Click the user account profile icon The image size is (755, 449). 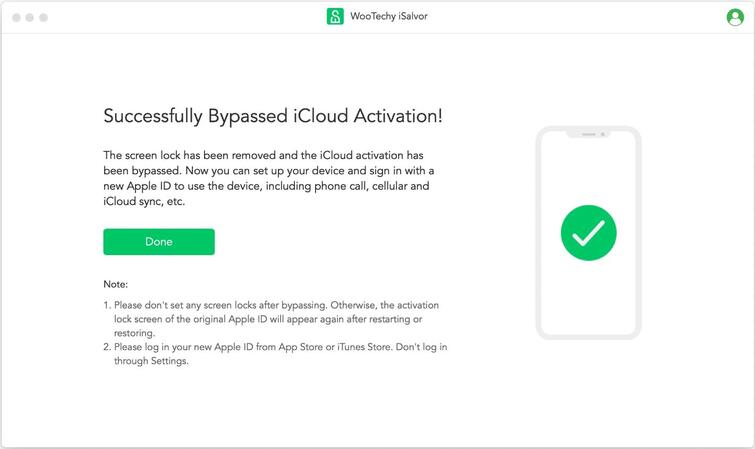pos(735,17)
